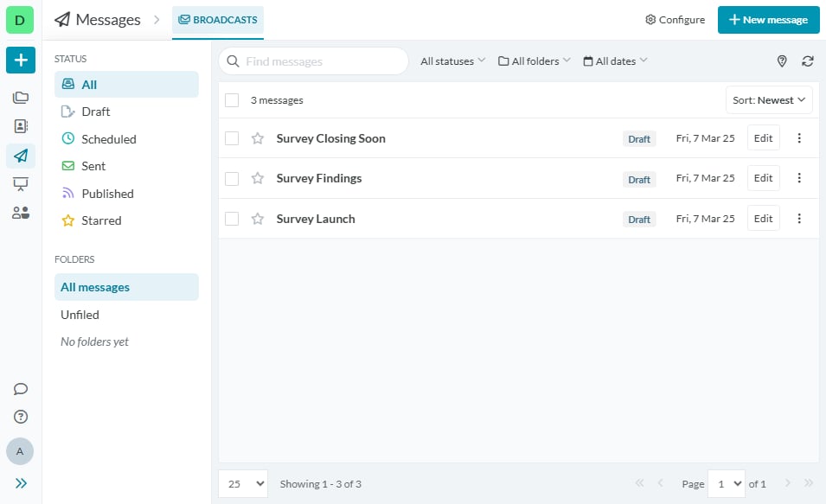826x504 pixels.
Task: Check the Survey Launch checkbox
Action: pos(232,219)
